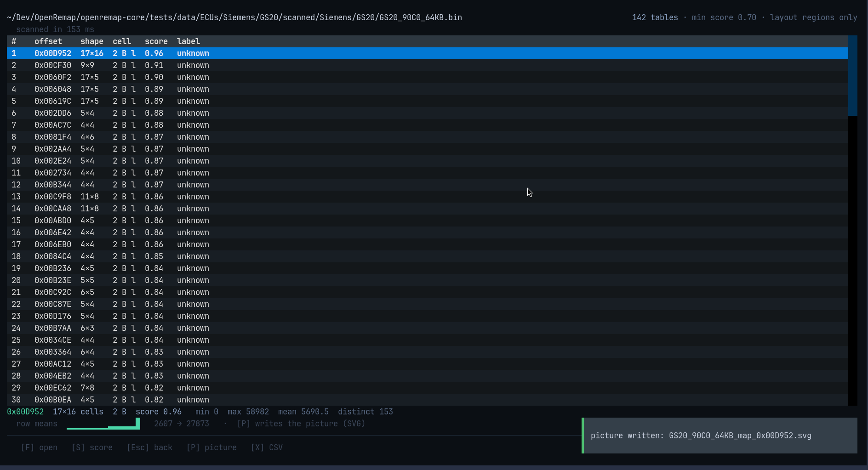Select the table row at offset 0x0081F4
This screenshot has width=868, height=470.
[428, 137]
